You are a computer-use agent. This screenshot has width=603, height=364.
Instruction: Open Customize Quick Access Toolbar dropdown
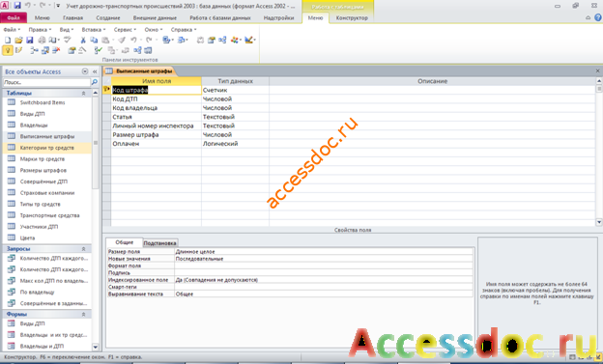(x=58, y=6)
